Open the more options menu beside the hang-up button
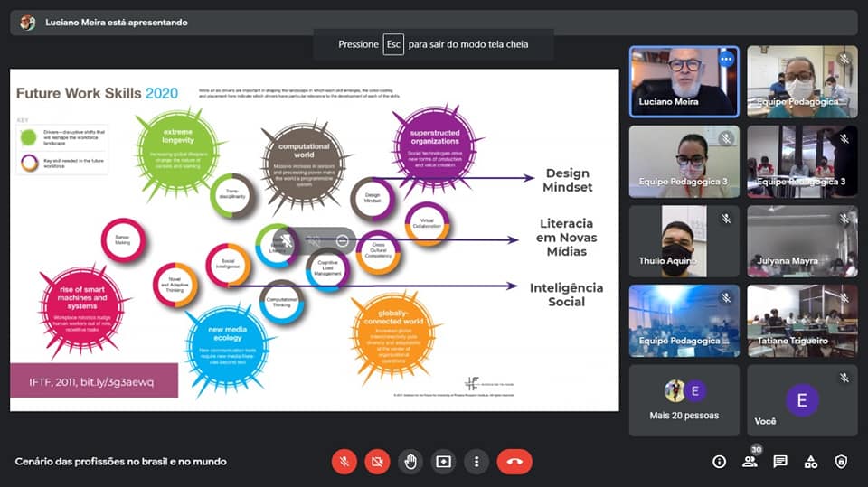This screenshot has height=487, width=868. pos(476,462)
